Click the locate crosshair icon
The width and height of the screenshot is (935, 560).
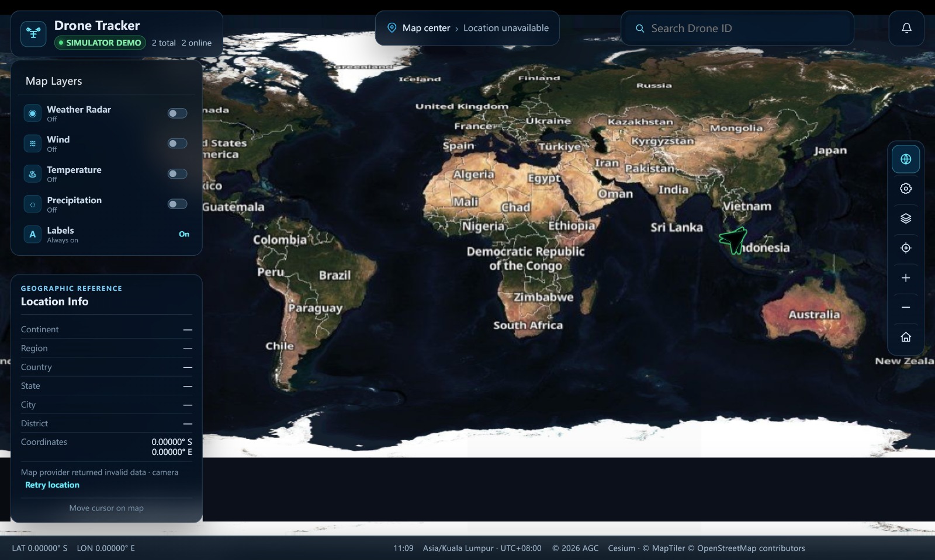click(x=906, y=248)
